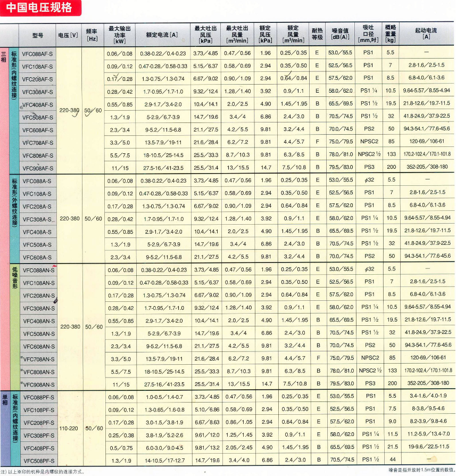Click the 110-220 voltage cell

pyautogui.click(x=69, y=429)
